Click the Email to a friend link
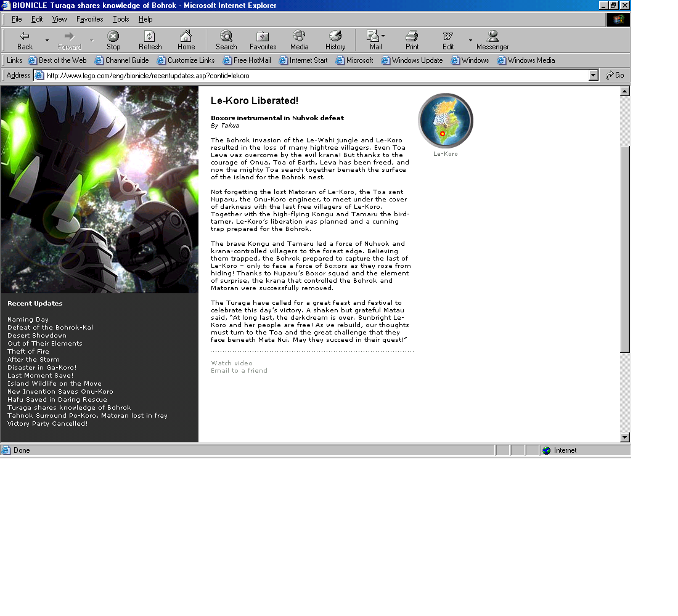 pos(239,370)
